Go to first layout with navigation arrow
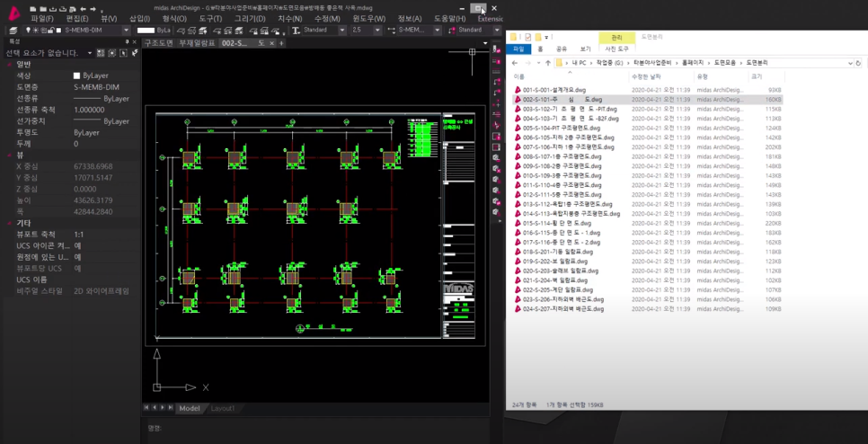The height and width of the screenshot is (444, 868). [146, 408]
